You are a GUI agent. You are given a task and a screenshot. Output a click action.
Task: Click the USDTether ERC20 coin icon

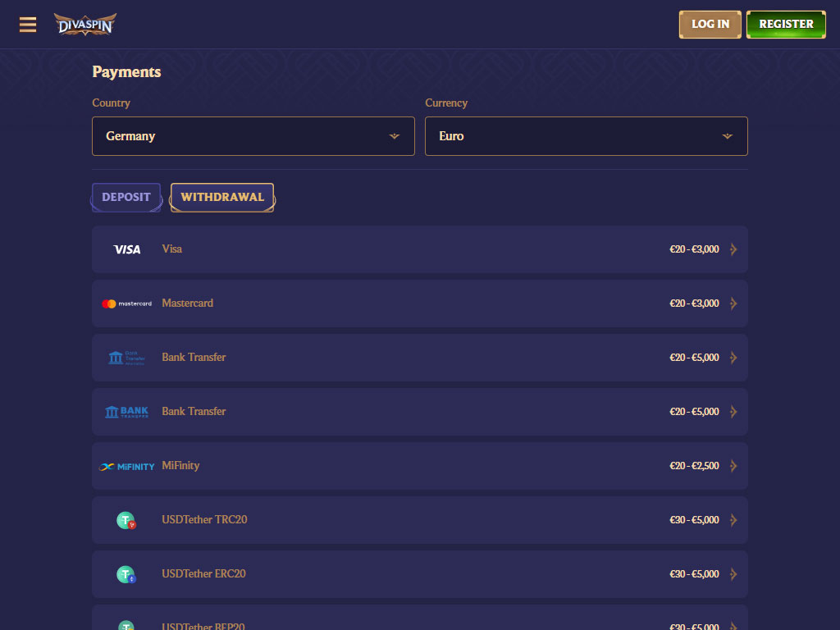click(126, 574)
